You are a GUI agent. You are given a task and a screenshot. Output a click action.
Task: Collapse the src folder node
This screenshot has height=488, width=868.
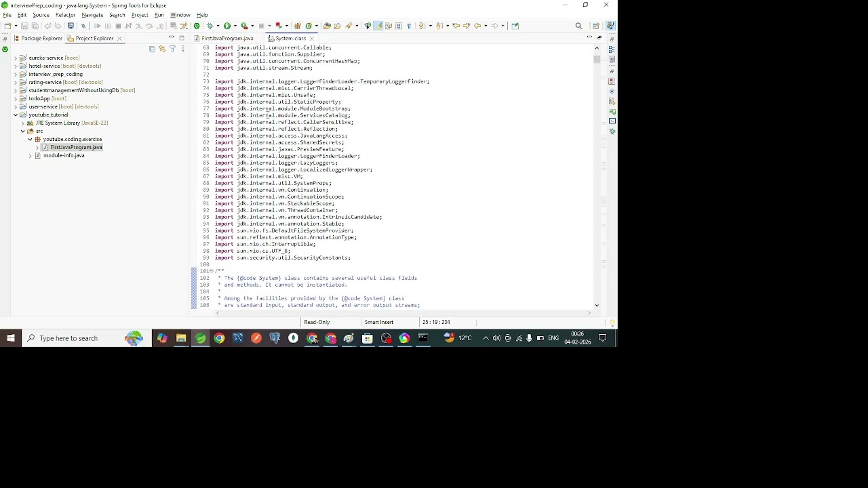(x=22, y=131)
